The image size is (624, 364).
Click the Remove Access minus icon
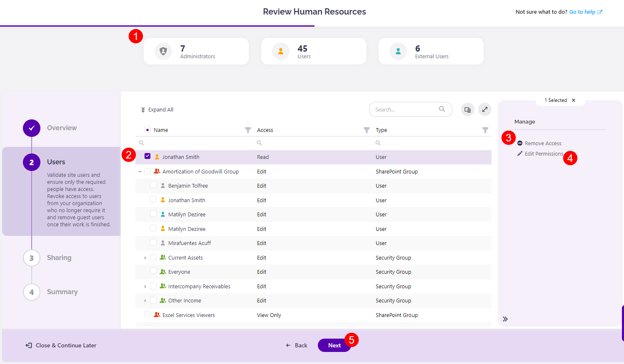[519, 143]
